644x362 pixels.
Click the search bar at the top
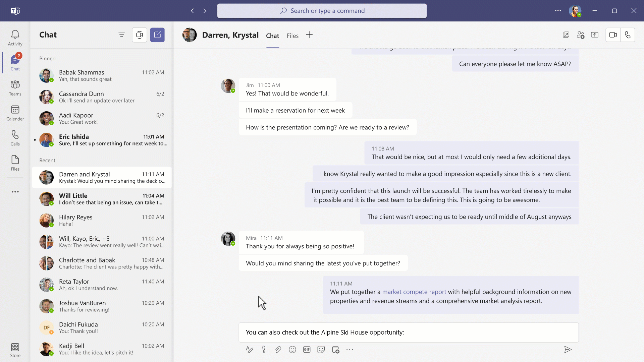322,10
